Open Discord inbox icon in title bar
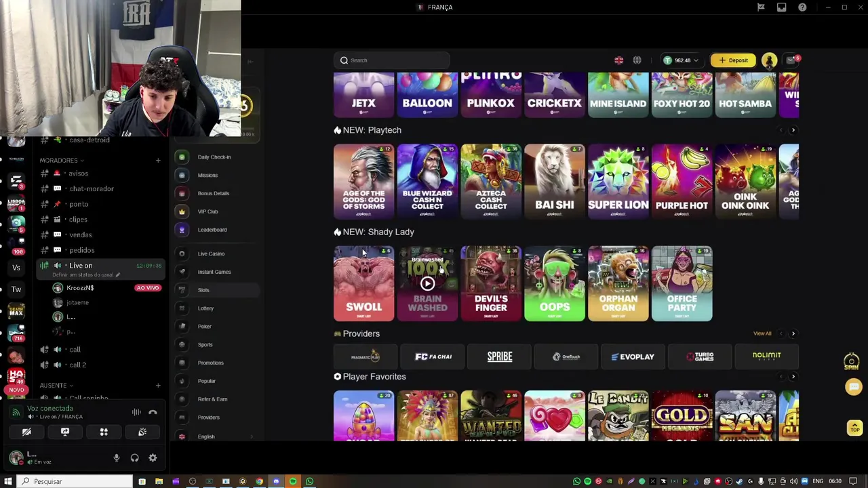 coord(782,7)
